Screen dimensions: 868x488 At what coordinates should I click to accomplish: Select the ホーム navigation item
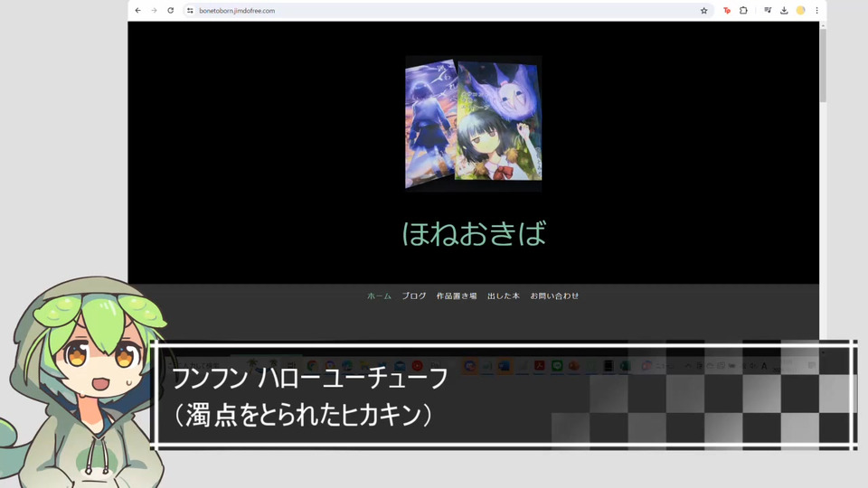pos(379,296)
